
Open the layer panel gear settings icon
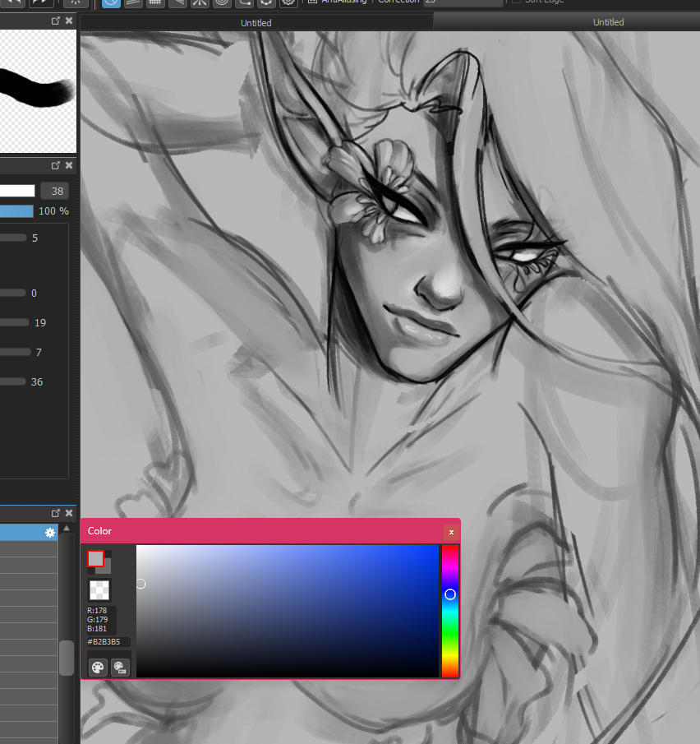click(50, 533)
